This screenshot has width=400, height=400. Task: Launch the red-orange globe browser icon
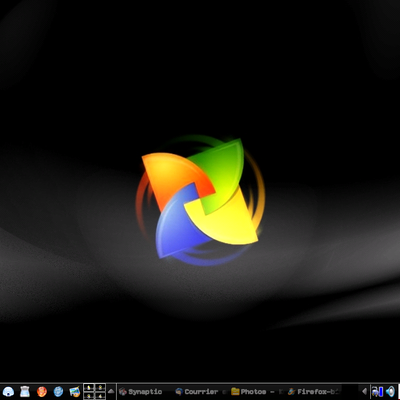coord(42,391)
